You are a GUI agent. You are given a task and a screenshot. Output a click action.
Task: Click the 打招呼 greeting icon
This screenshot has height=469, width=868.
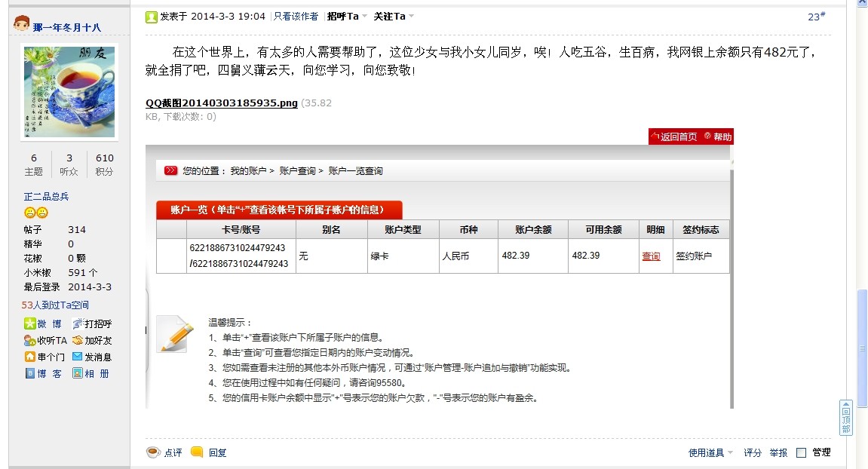(78, 323)
